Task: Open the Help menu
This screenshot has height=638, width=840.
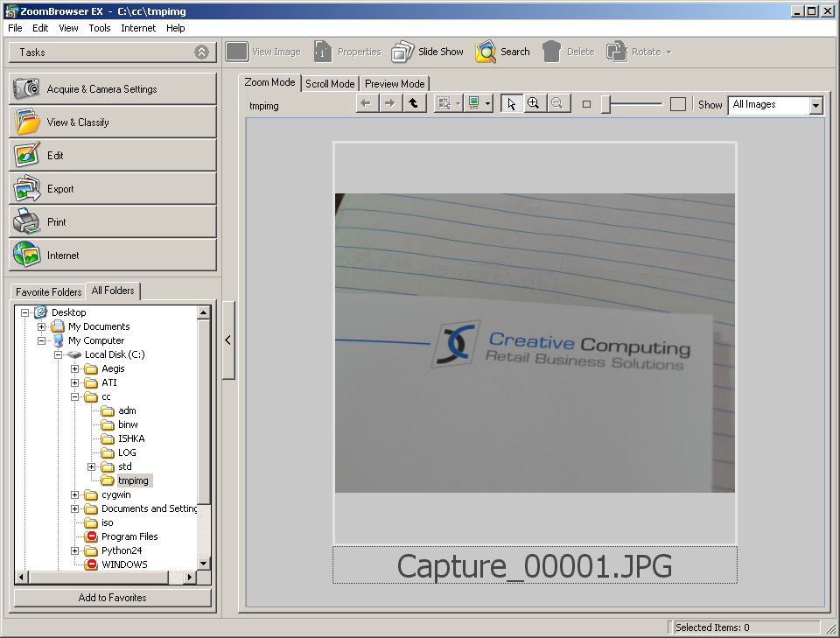Action: (x=176, y=28)
